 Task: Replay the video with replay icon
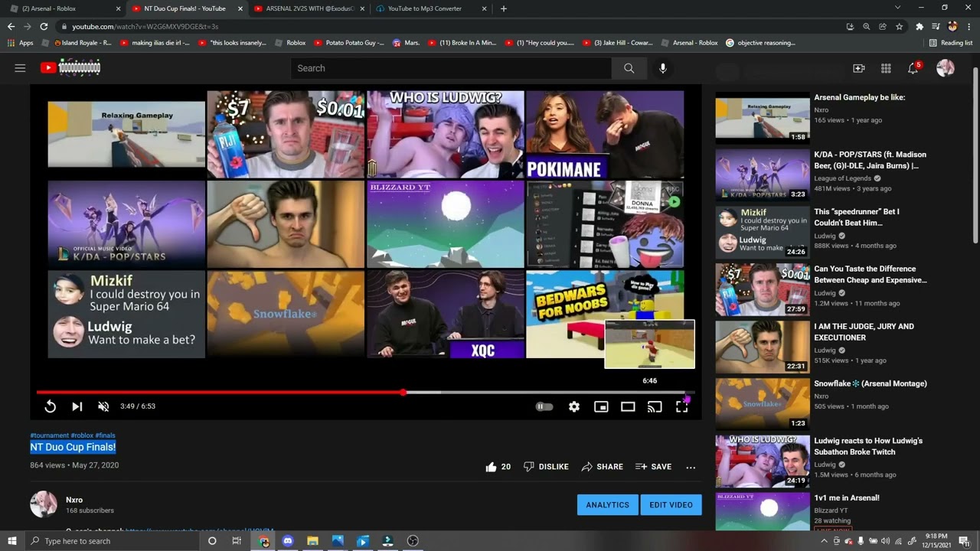pos(50,406)
